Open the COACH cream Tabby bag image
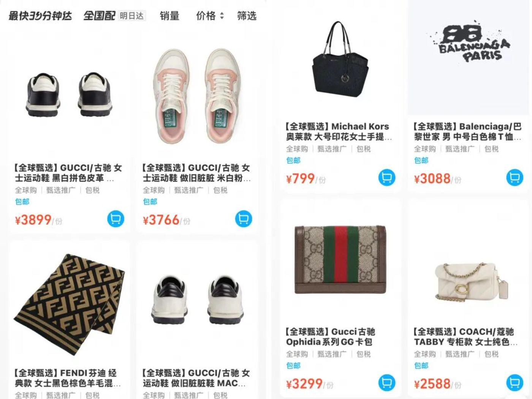The width and height of the screenshot is (532, 399). [470, 281]
